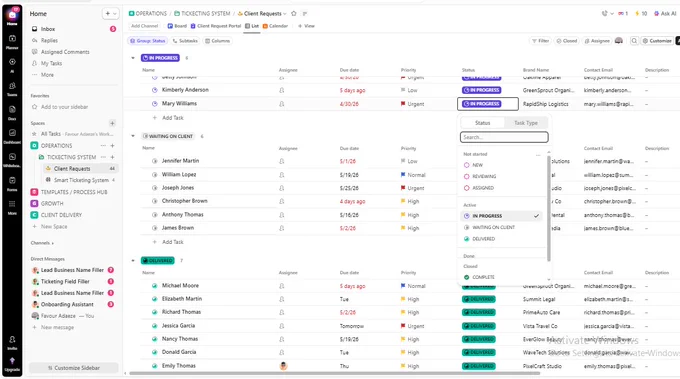
Task: Open the search magnifier icon in toolbar
Action: 634,41
